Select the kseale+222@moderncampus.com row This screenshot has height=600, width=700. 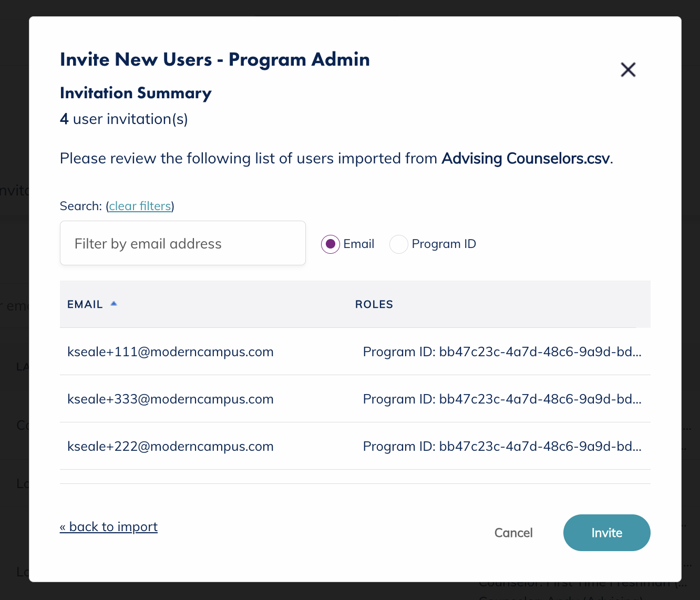point(170,446)
